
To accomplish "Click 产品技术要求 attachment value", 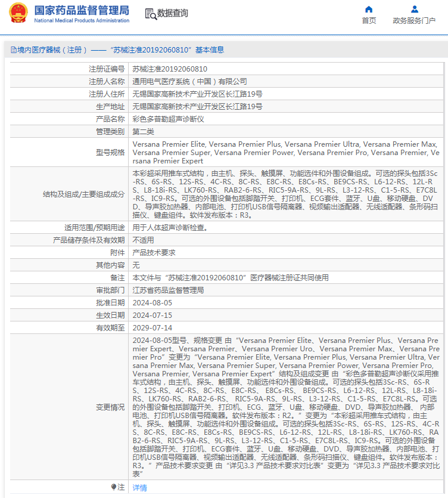I will click(154, 252).
